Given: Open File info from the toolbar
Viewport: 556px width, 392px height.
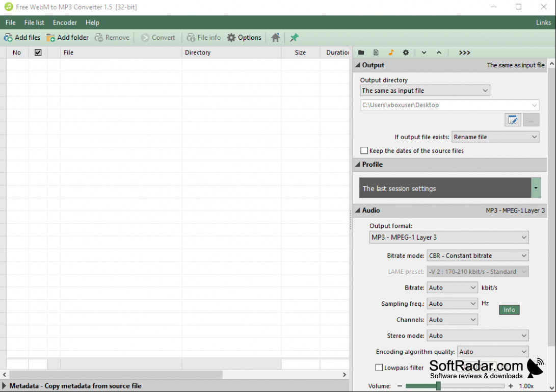Looking at the screenshot, I should [204, 38].
